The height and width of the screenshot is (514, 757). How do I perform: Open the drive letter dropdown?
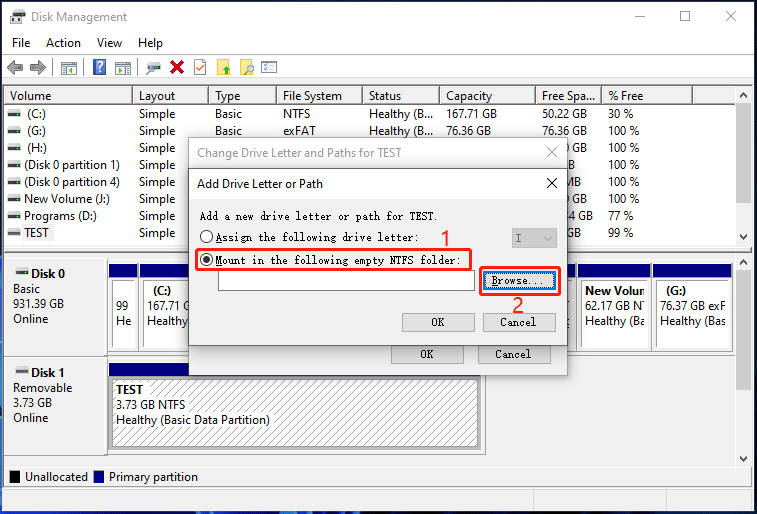534,238
